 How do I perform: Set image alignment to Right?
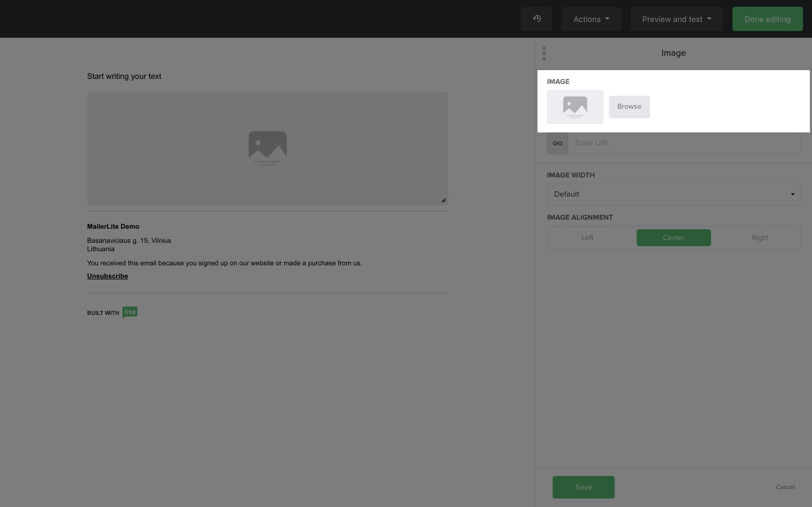tap(760, 238)
